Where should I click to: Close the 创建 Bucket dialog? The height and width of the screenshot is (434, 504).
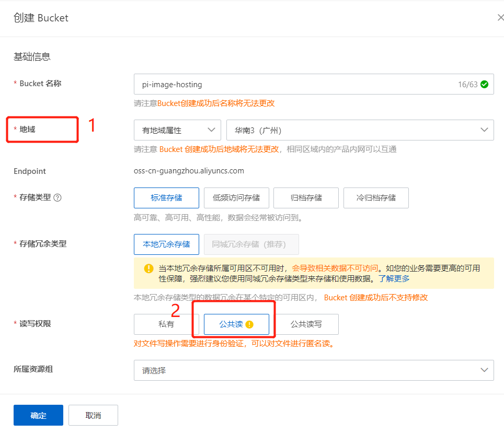click(500, 18)
